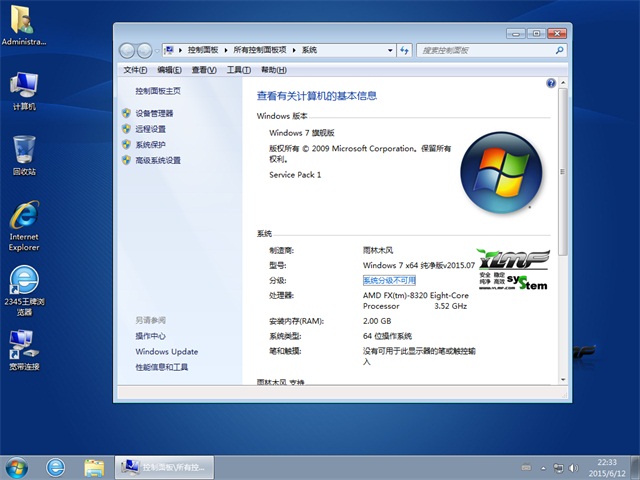Click the volume speaker tray icon

(573, 468)
